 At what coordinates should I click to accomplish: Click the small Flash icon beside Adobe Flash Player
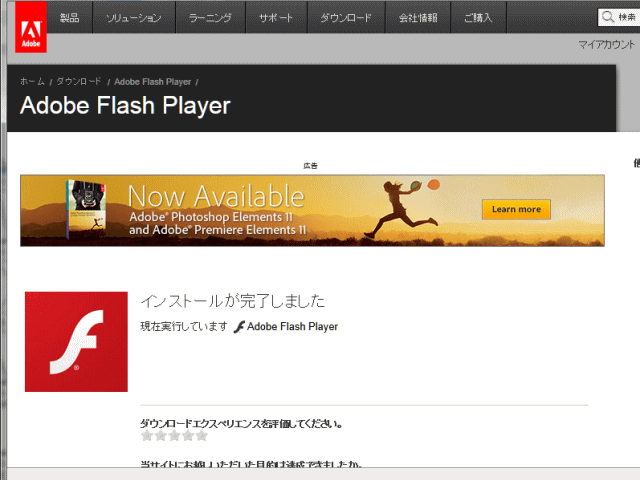tap(239, 327)
